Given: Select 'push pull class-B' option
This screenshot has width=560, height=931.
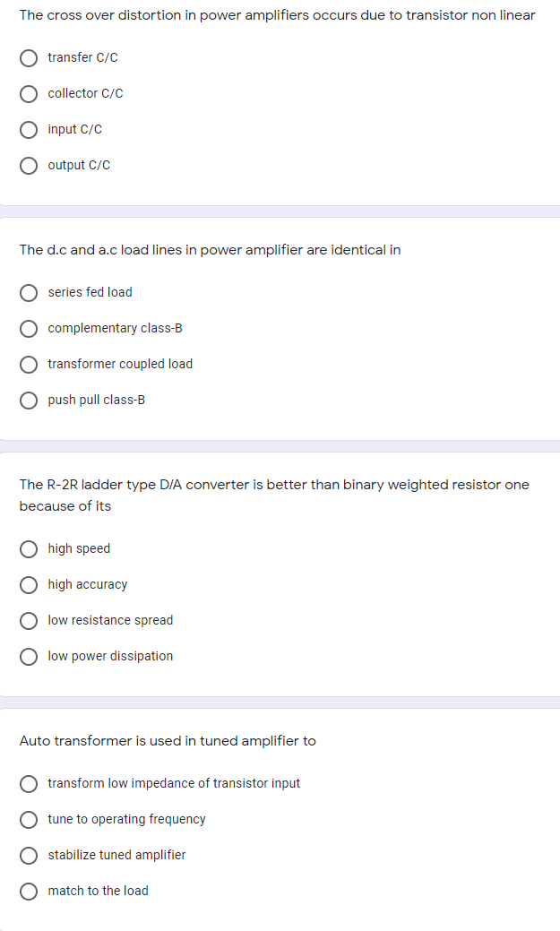Looking at the screenshot, I should coord(29,401).
